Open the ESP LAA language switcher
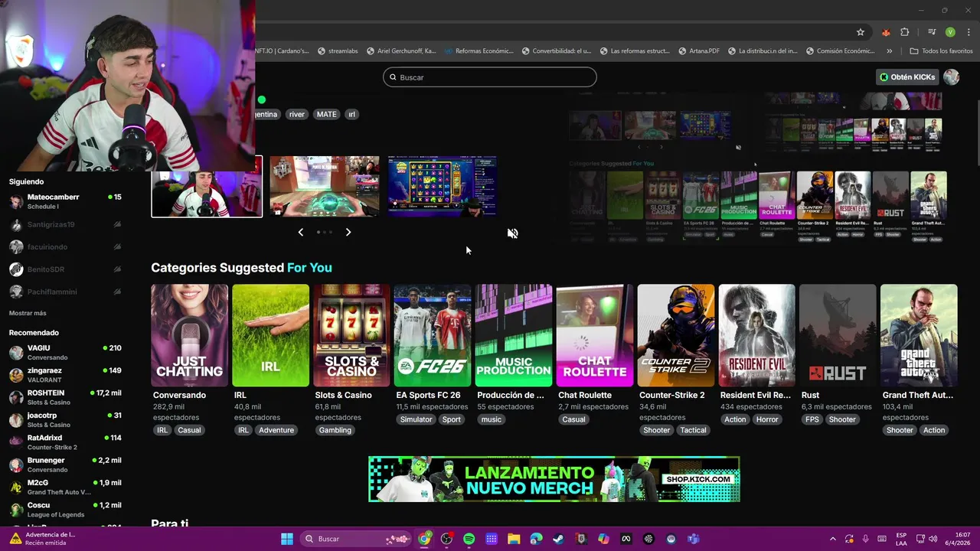The width and height of the screenshot is (980, 551). click(x=902, y=539)
